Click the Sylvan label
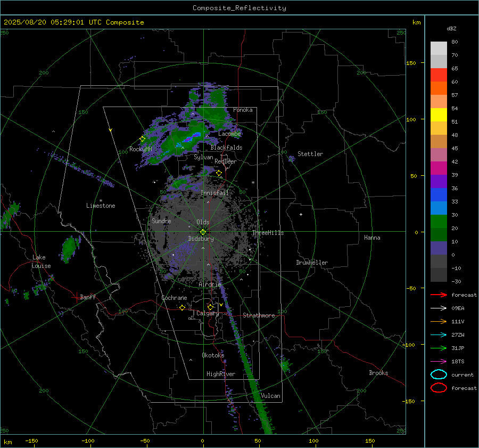This screenshot has height=448, width=479. tap(203, 157)
